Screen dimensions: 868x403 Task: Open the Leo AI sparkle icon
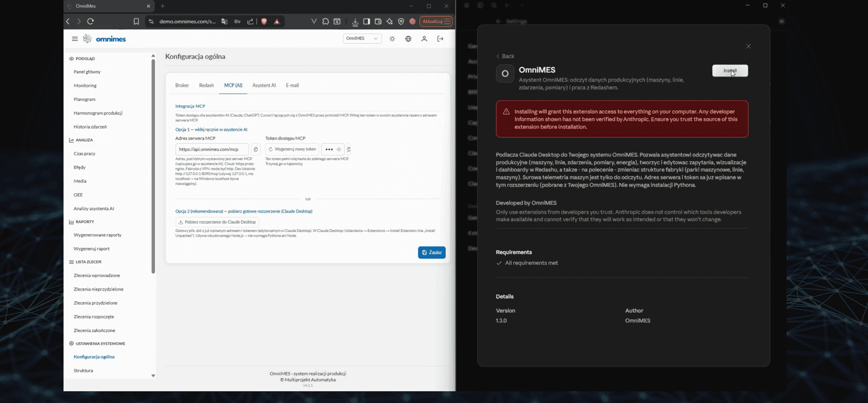(x=390, y=21)
